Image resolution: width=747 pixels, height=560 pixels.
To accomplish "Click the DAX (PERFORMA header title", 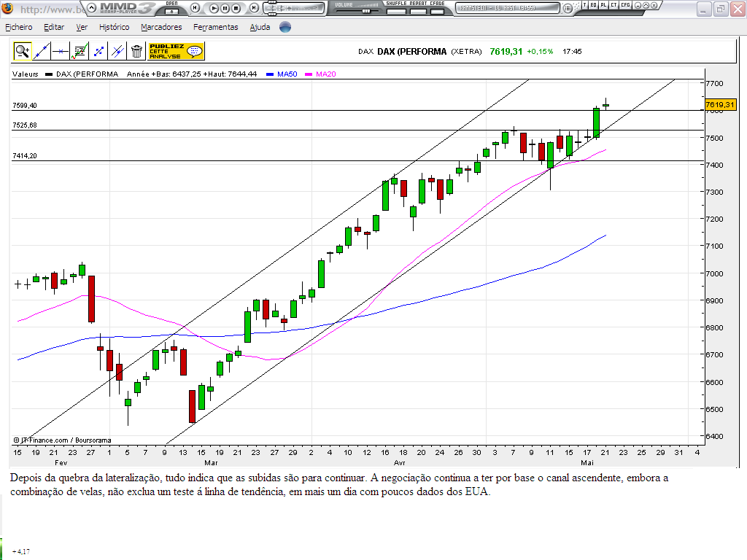I will 412,52.
